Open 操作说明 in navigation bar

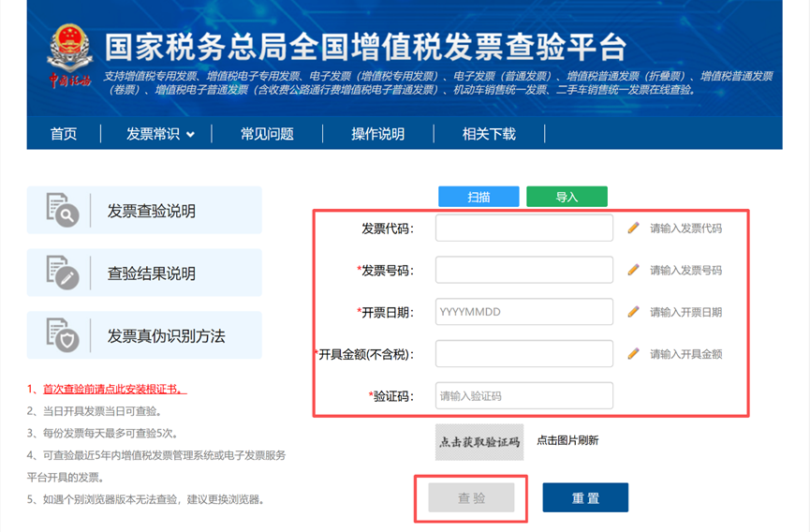pos(377,134)
